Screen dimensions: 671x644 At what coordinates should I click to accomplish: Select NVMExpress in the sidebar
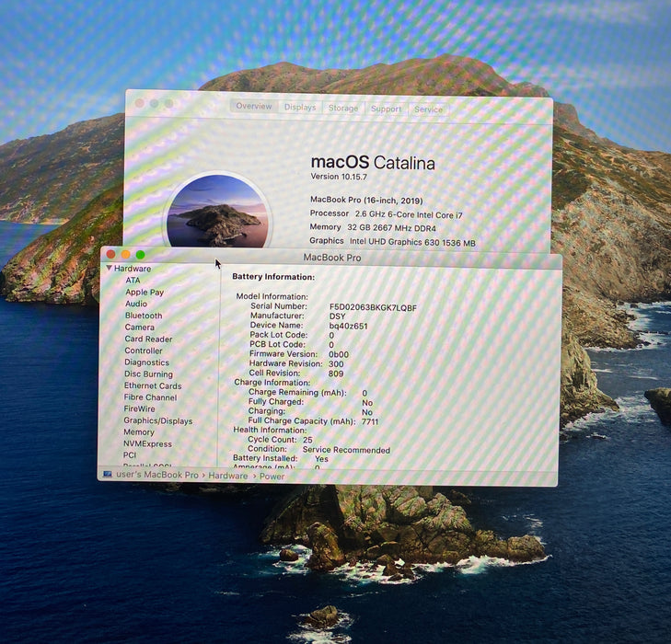(147, 443)
